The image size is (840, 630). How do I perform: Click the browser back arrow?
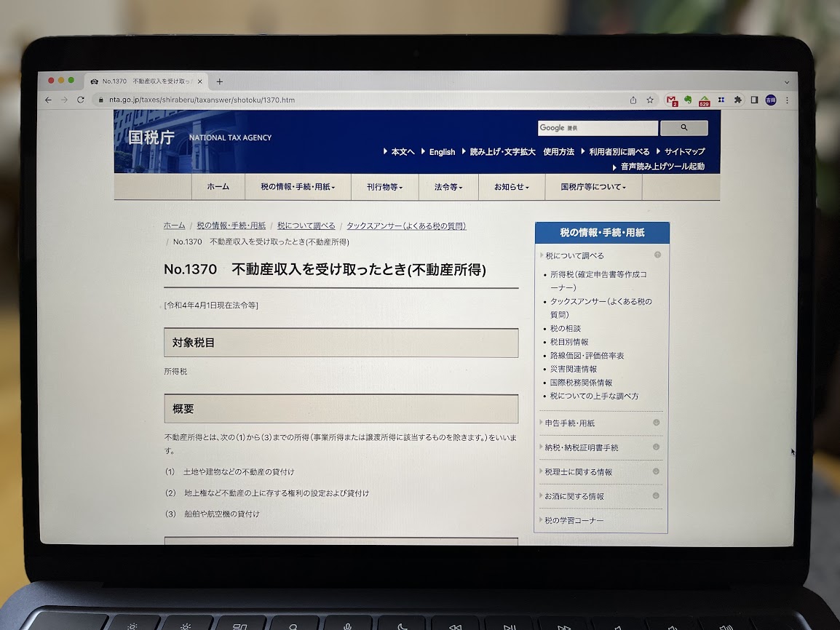click(x=48, y=100)
